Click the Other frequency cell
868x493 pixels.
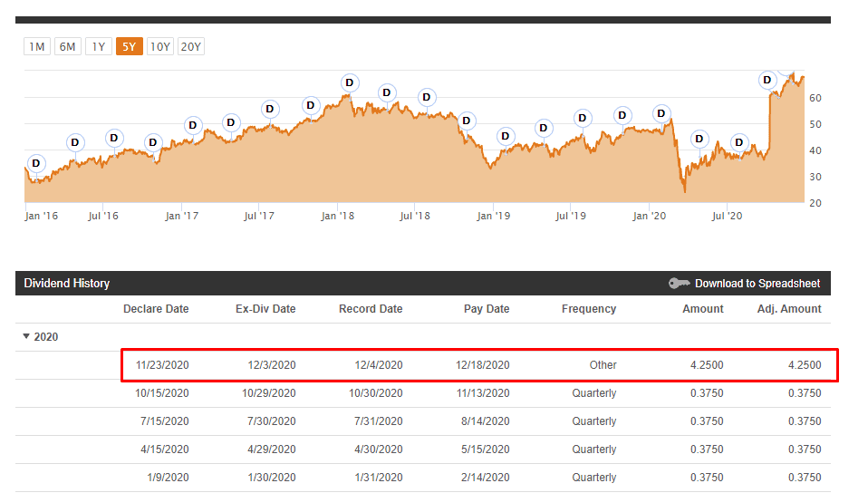pyautogui.click(x=603, y=365)
